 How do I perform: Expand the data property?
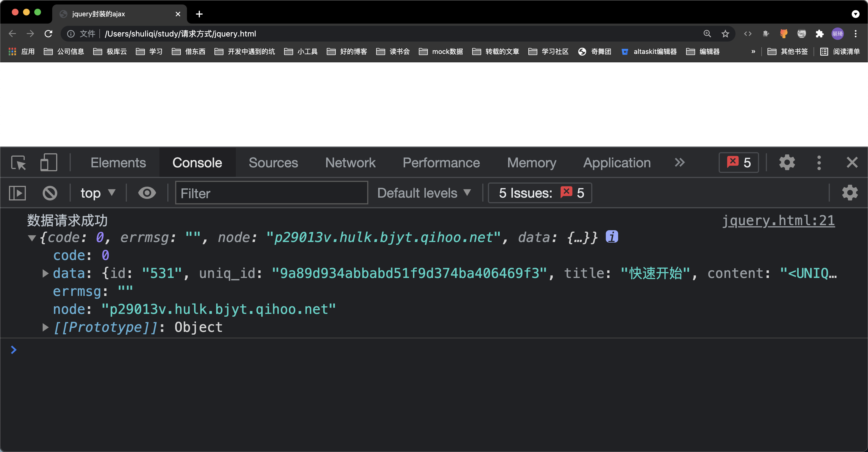coord(45,273)
